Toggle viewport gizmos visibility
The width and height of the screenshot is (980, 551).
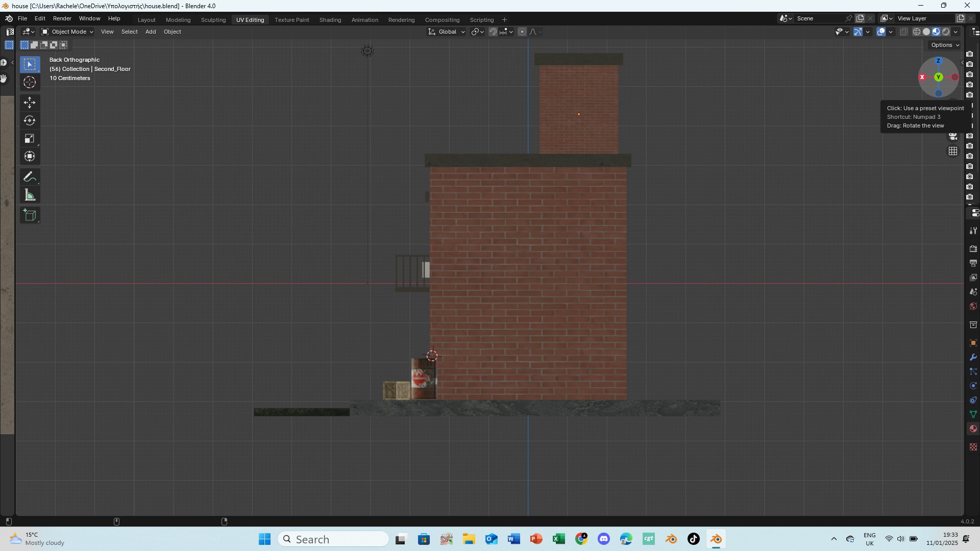point(858,32)
